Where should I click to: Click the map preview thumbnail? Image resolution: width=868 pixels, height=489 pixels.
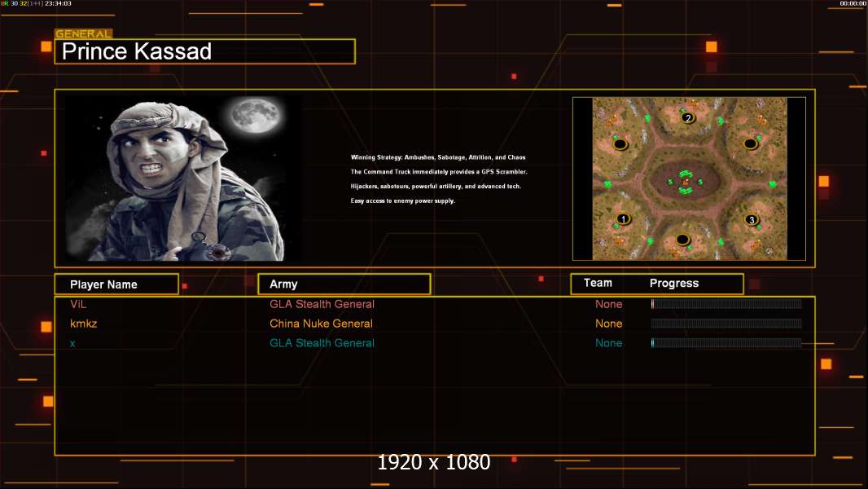(x=689, y=178)
